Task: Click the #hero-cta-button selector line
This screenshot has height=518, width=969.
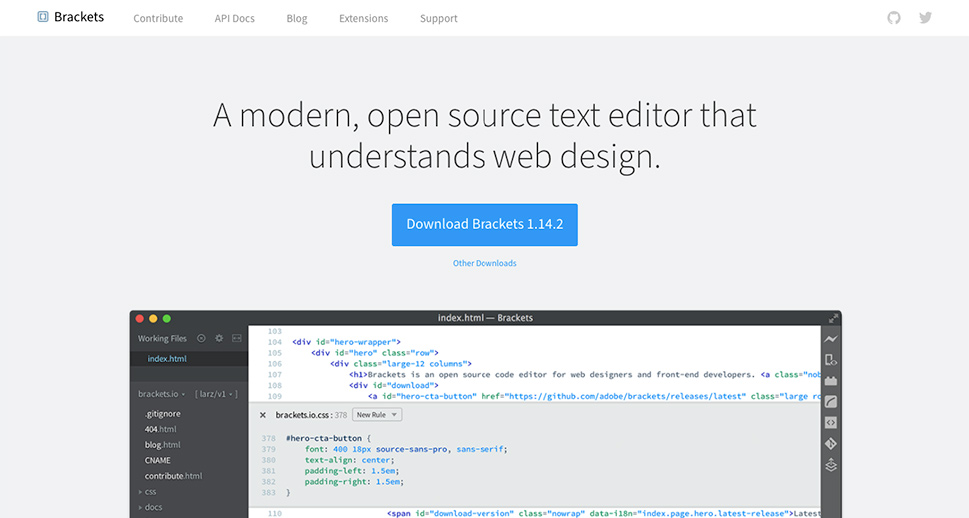Action: click(328, 438)
